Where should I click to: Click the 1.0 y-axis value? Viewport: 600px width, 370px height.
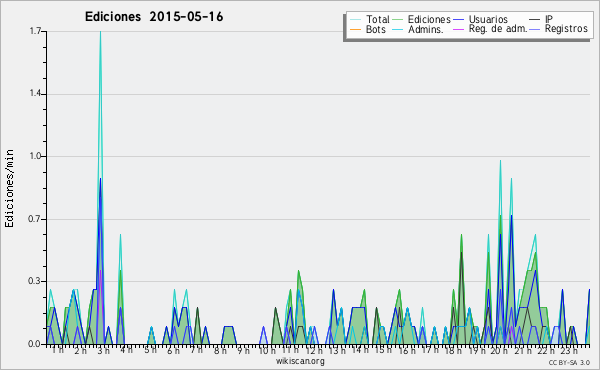click(x=36, y=156)
